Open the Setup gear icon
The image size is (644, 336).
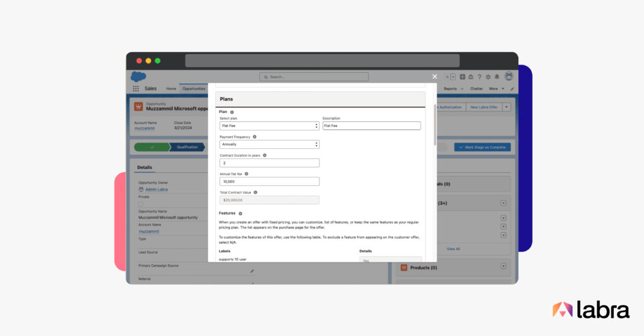point(488,77)
